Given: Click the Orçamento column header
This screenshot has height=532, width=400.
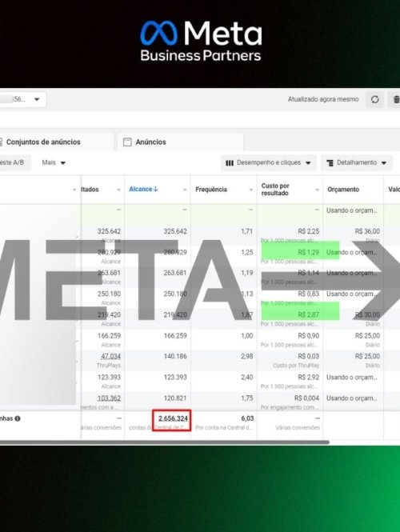Looking at the screenshot, I should pyautogui.click(x=343, y=190).
